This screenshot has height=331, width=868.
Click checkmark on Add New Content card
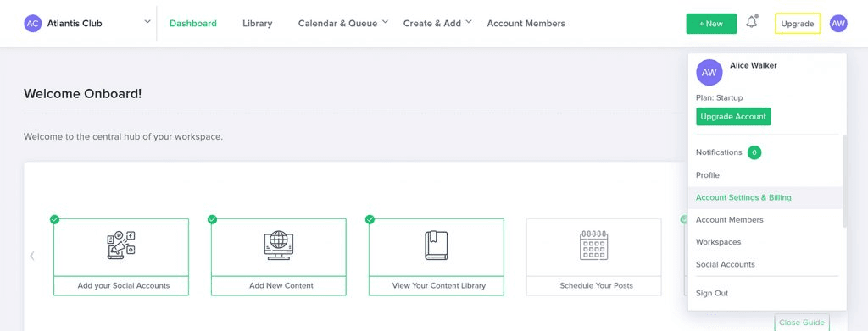[212, 219]
